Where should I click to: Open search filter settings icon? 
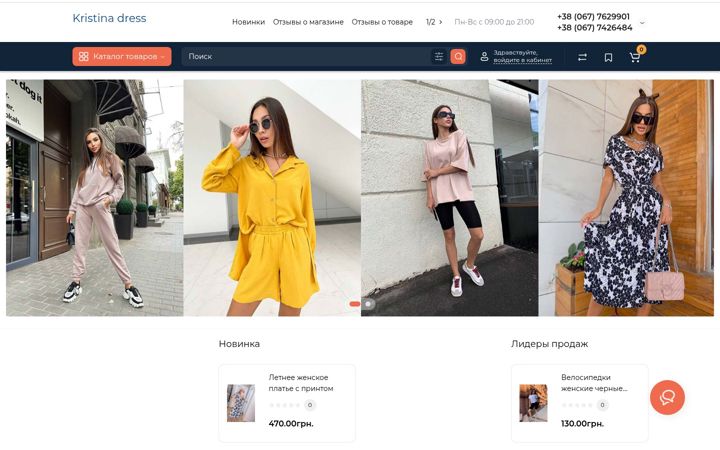click(x=439, y=56)
